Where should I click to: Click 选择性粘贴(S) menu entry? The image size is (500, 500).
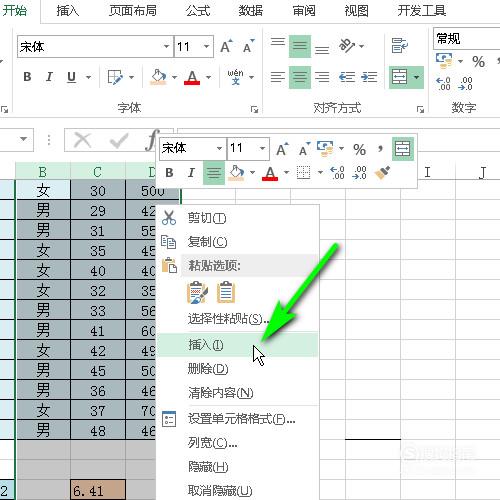coord(237,319)
